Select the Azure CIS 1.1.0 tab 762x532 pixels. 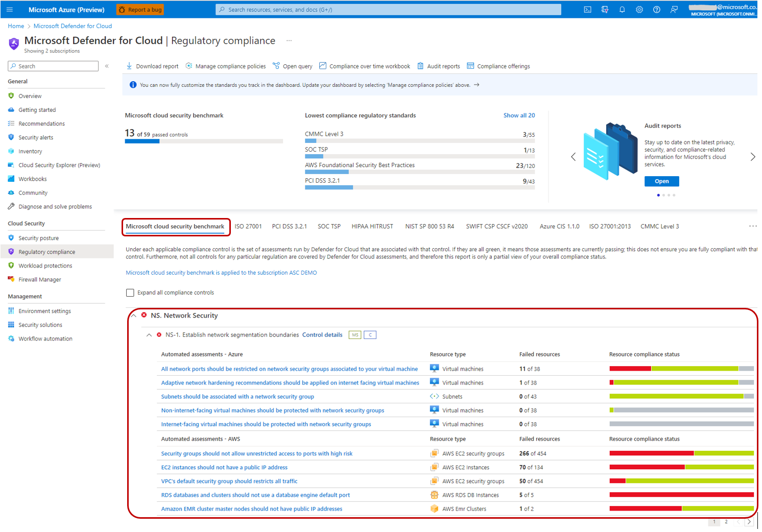click(x=559, y=226)
